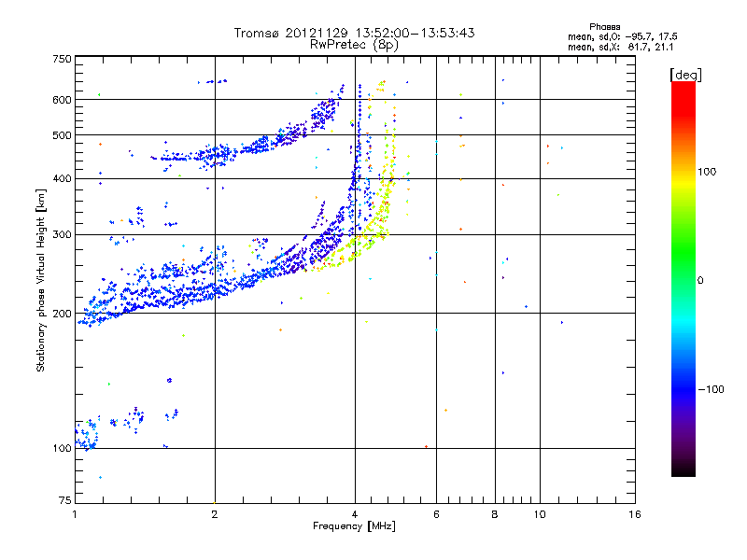
Task: Click the height axis tick '600'
Action: (62, 100)
